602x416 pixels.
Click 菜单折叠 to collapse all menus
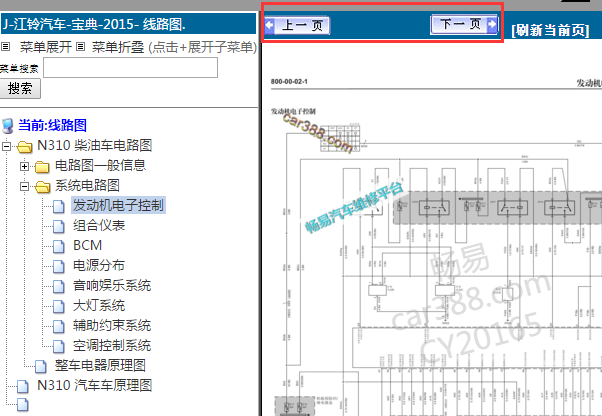click(x=117, y=47)
